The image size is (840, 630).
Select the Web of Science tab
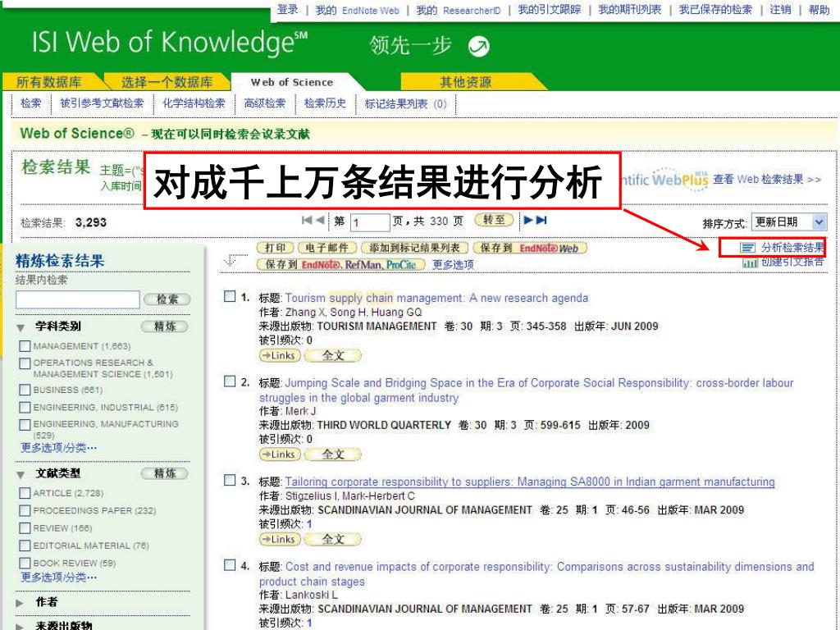tap(292, 83)
